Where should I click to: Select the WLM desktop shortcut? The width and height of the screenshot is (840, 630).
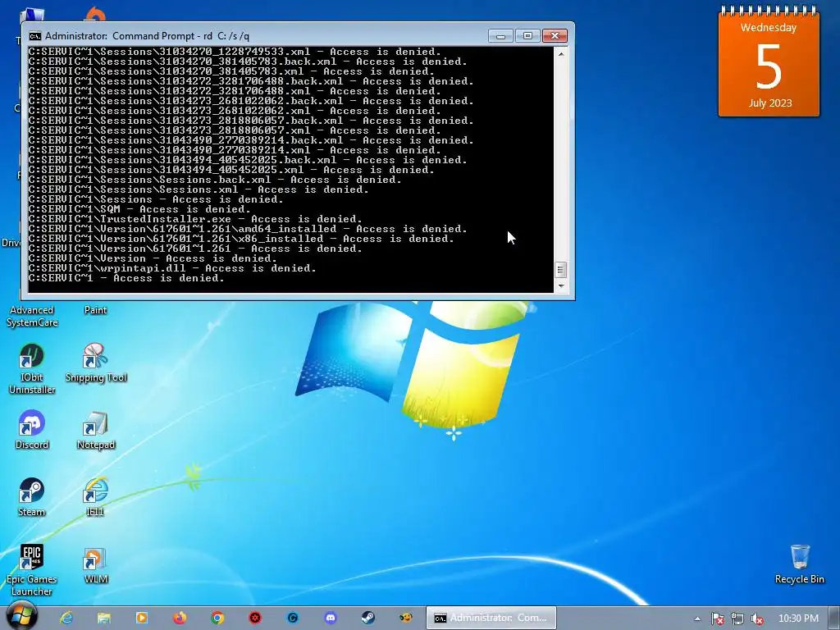coord(96,566)
